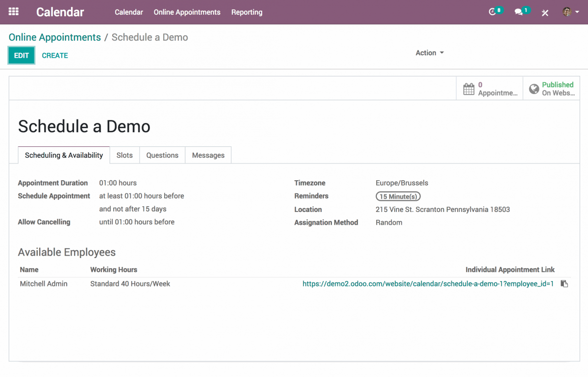Switch to the Questions tab
Screen dimensions: 588x377
point(162,155)
